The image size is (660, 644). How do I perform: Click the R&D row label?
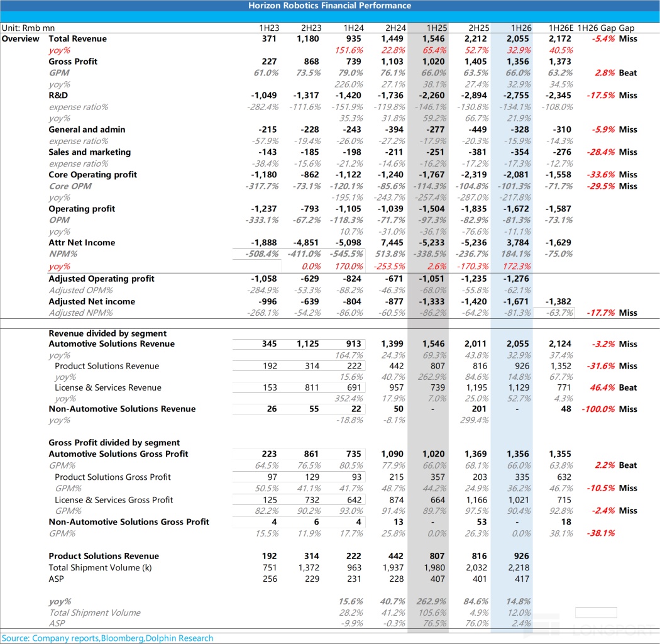click(58, 96)
